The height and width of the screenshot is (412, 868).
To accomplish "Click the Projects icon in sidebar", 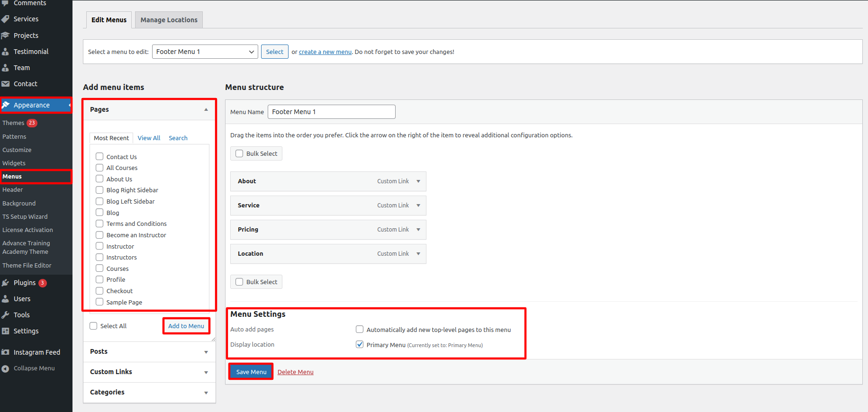I will tap(6, 36).
